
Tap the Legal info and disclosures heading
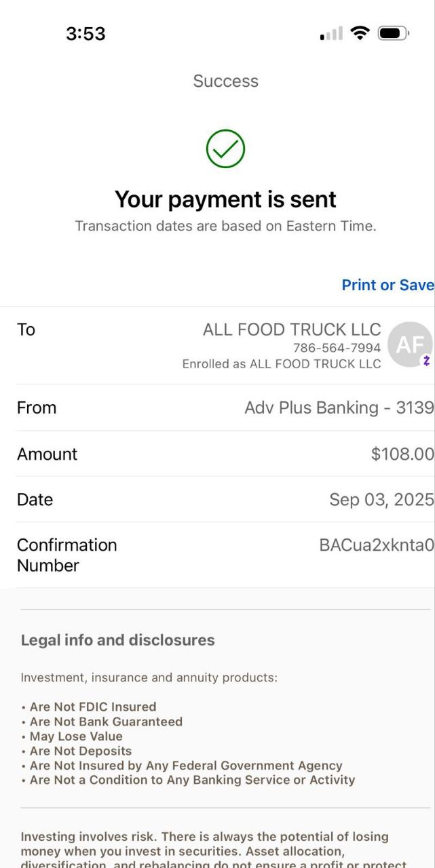coord(117,640)
